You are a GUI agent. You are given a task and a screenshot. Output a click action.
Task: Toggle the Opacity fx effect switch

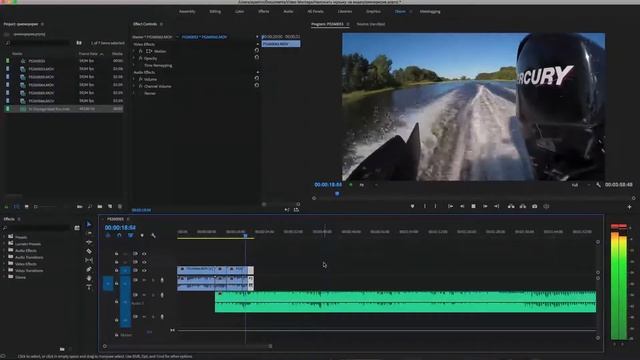tap(140, 58)
